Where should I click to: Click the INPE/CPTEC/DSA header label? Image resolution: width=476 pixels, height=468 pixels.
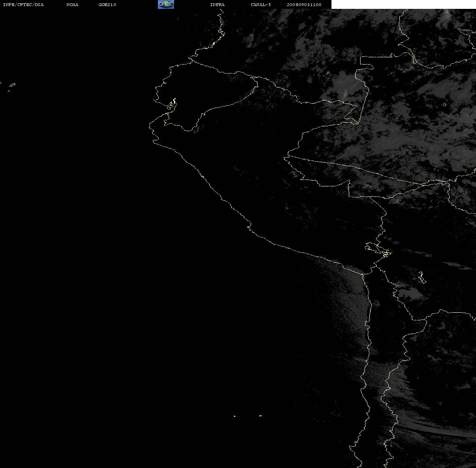tap(23, 4)
